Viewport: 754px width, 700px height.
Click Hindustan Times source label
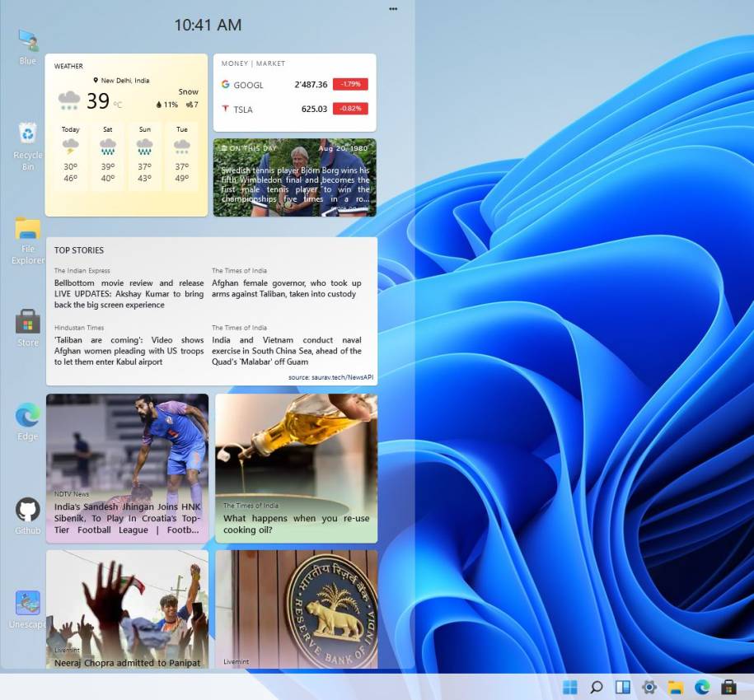point(79,328)
